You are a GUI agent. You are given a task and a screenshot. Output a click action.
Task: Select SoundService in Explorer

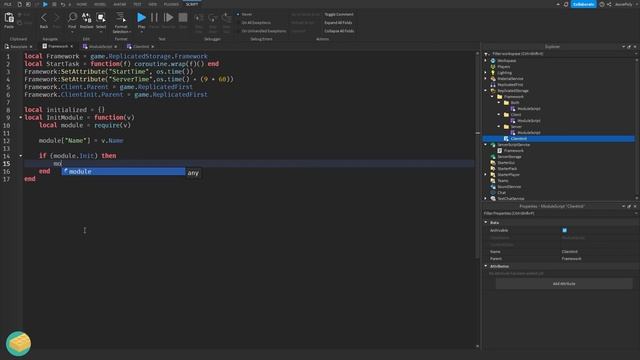click(509, 187)
